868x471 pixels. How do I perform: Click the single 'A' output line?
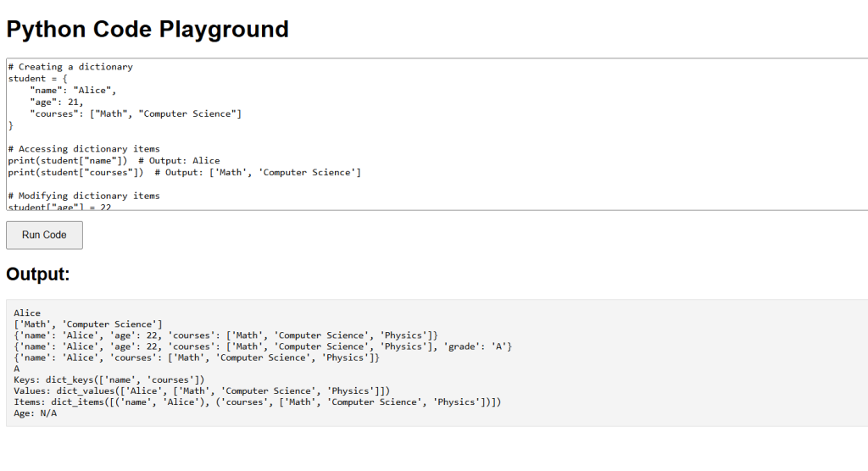(x=17, y=368)
